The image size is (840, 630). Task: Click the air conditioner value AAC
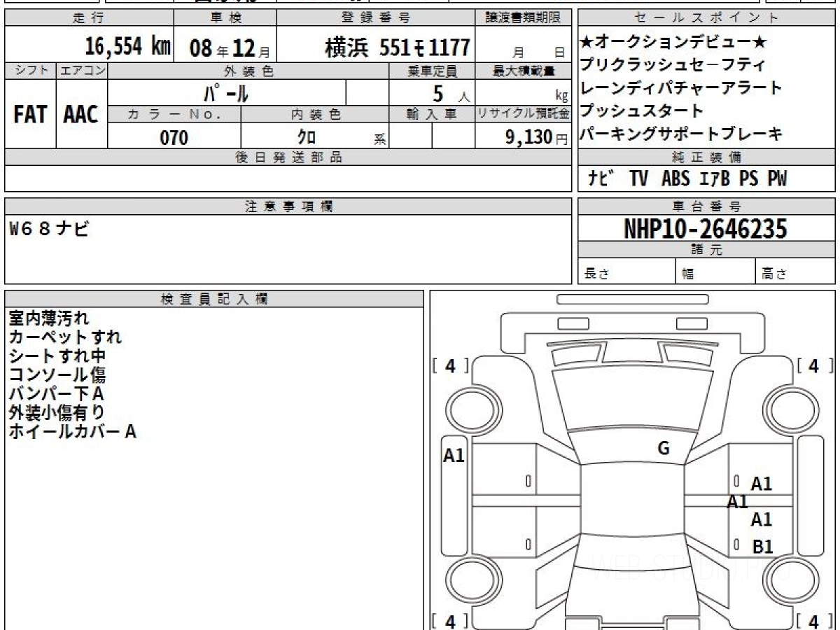tap(81, 115)
